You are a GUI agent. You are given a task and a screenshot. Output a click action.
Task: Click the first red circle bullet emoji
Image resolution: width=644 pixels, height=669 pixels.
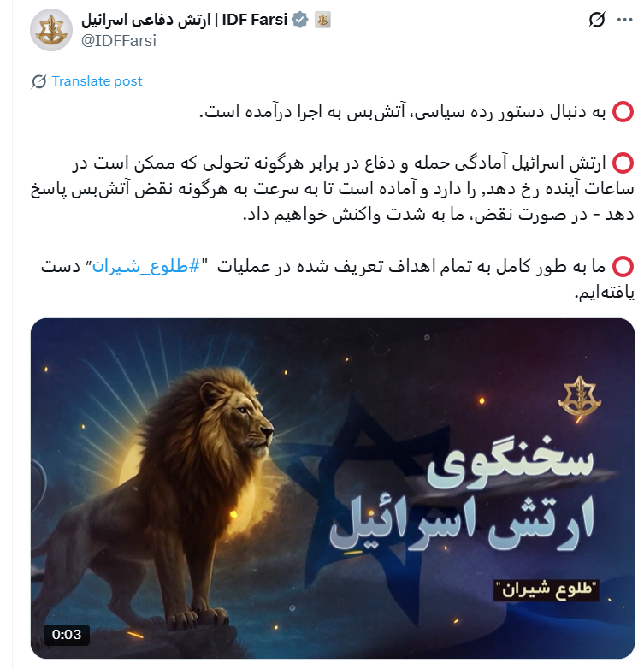point(623,112)
